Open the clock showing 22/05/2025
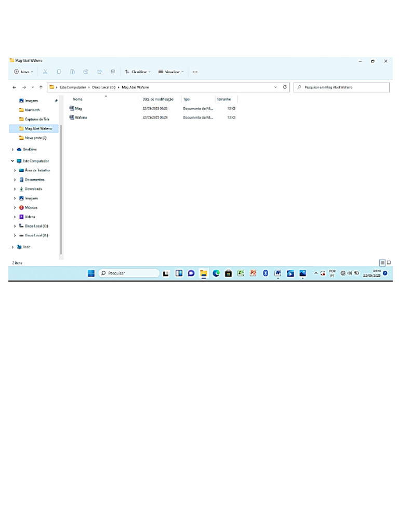 pos(372,273)
